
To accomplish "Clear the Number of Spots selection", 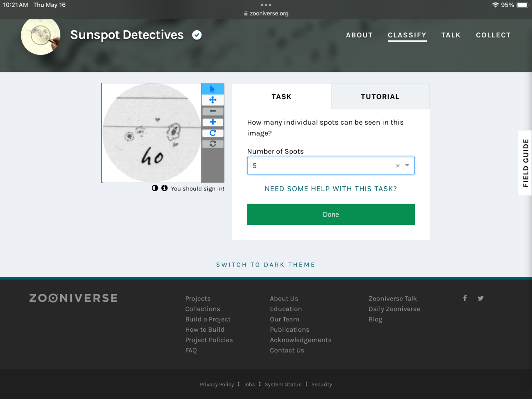I will click(398, 166).
